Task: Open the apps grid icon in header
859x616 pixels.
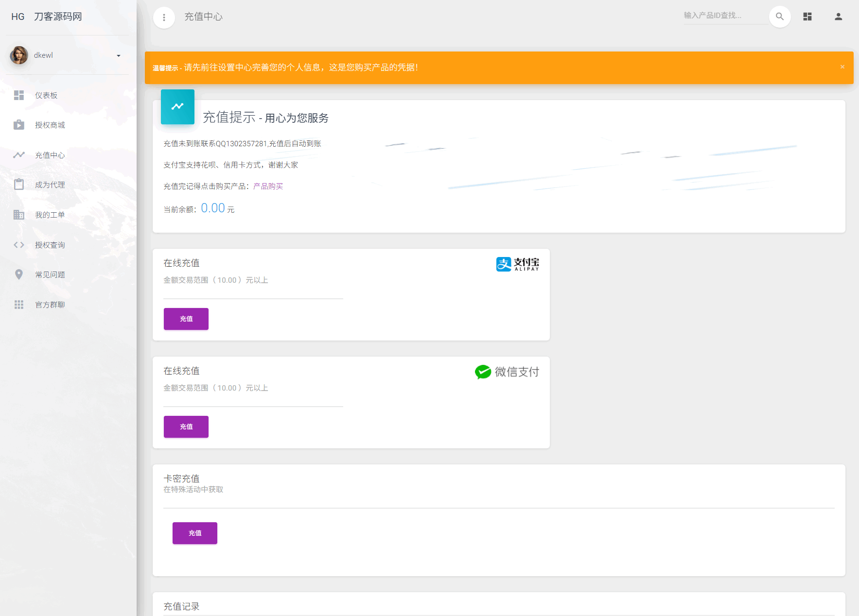Action: click(x=807, y=16)
